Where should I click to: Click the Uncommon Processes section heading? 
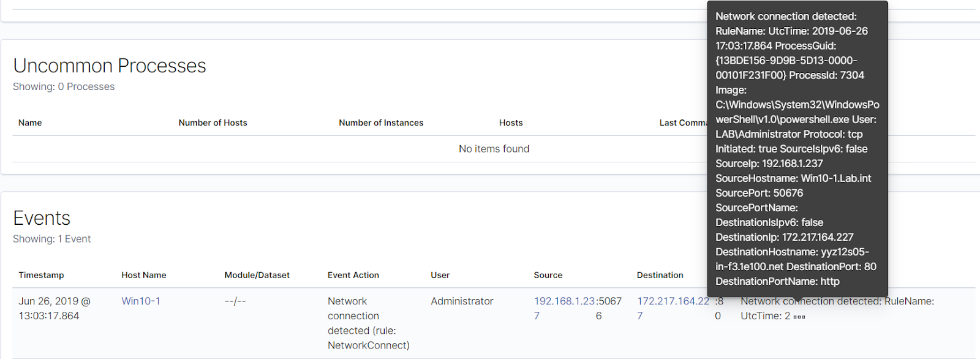[110, 66]
